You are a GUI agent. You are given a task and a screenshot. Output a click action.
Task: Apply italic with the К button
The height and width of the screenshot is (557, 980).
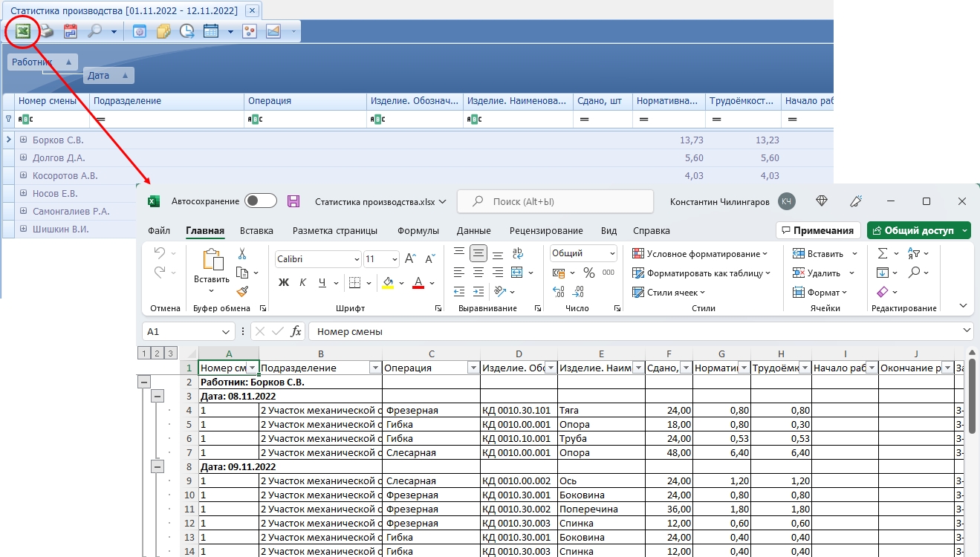[302, 282]
